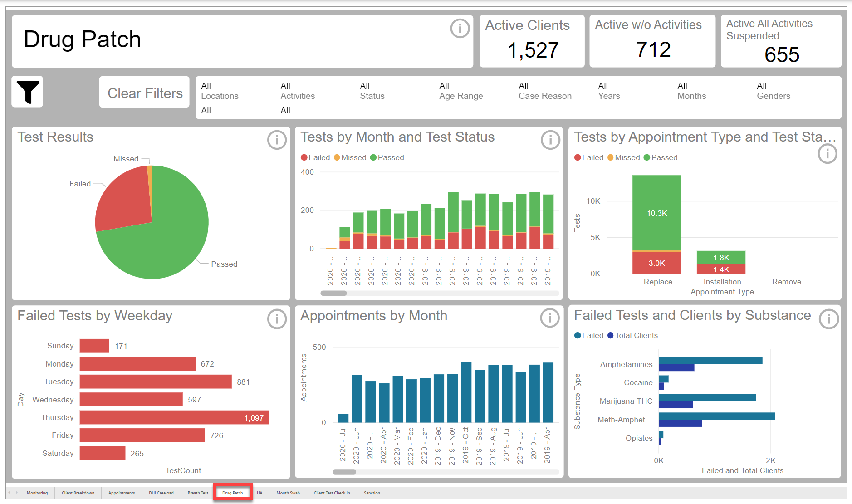This screenshot has height=504, width=852.
Task: Show info for Failed Tests by Substance
Action: click(828, 319)
